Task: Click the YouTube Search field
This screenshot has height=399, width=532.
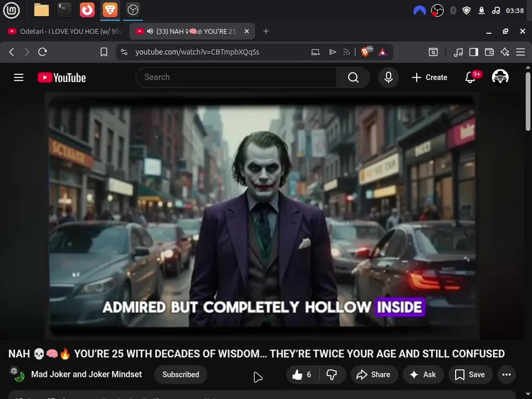Action: pyautogui.click(x=236, y=78)
